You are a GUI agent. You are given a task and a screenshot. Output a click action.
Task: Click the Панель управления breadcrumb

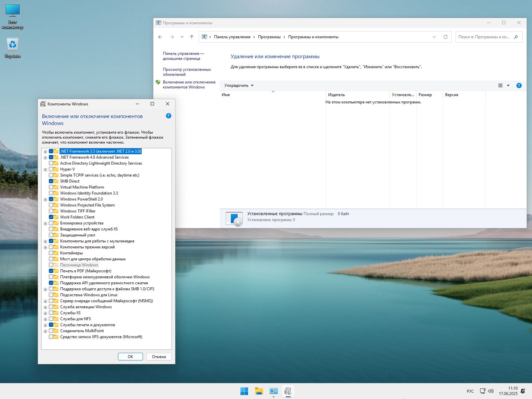(x=232, y=37)
